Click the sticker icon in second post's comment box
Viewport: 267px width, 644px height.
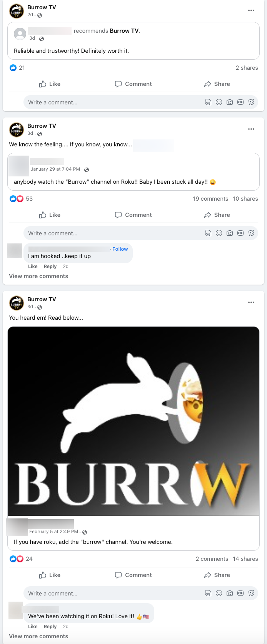[251, 233]
